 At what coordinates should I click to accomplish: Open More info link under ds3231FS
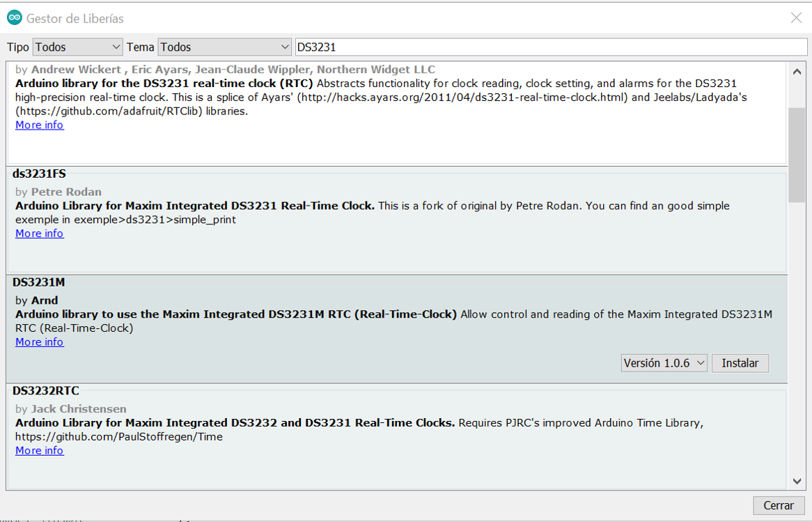click(x=40, y=233)
